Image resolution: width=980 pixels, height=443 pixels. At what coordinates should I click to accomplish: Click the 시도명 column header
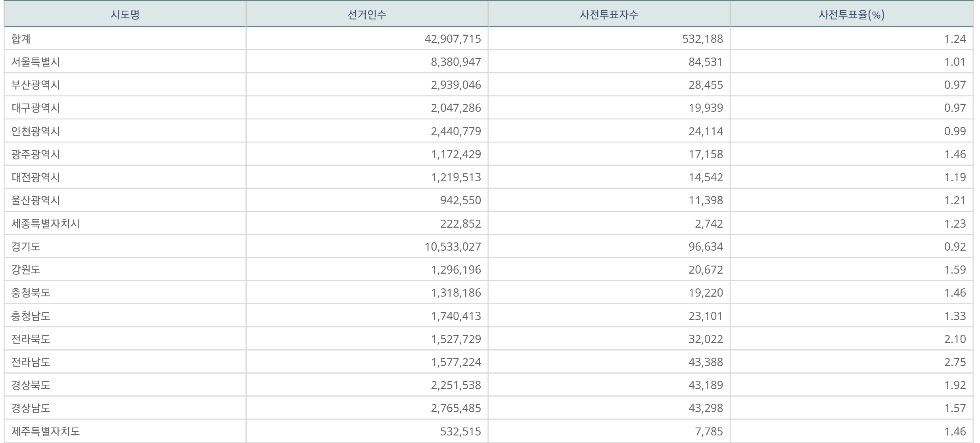(125, 15)
